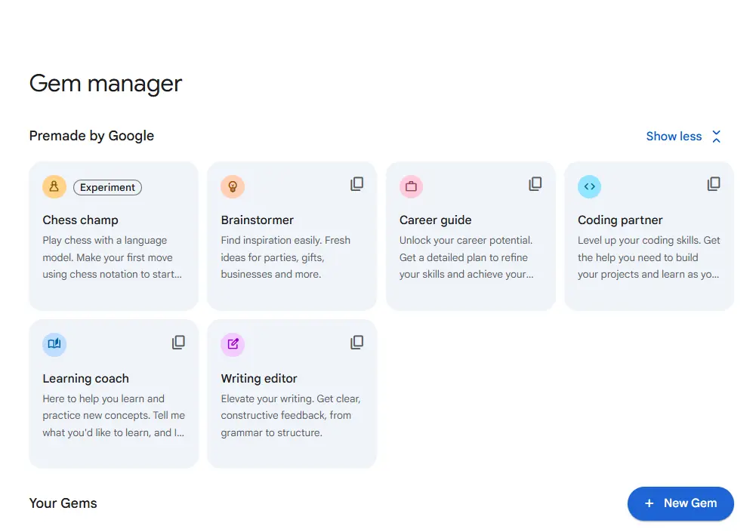Click the Writing editor pencil icon

(233, 344)
